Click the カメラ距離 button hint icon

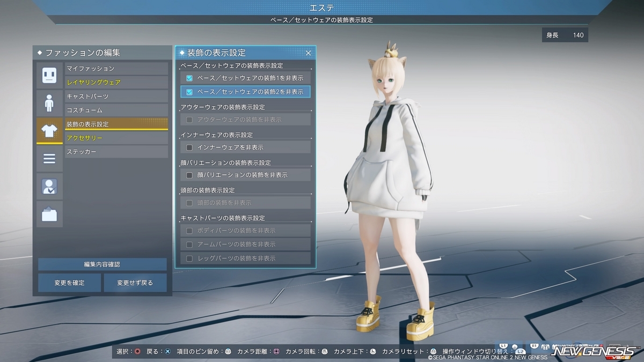click(x=276, y=351)
